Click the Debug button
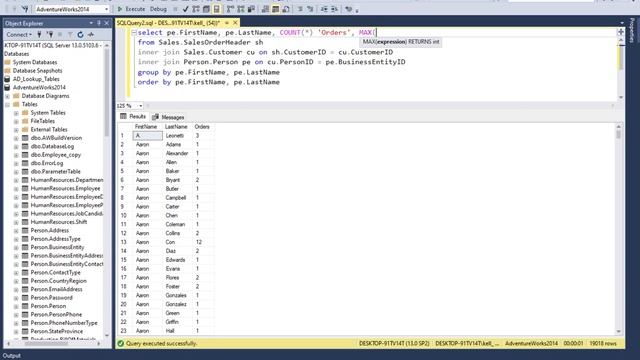Viewport: 640px width, 360px height. click(158, 9)
